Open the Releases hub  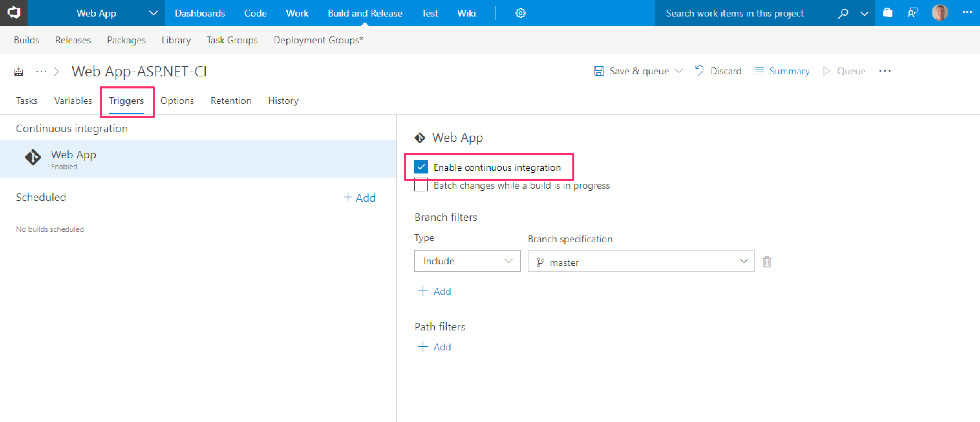click(73, 40)
